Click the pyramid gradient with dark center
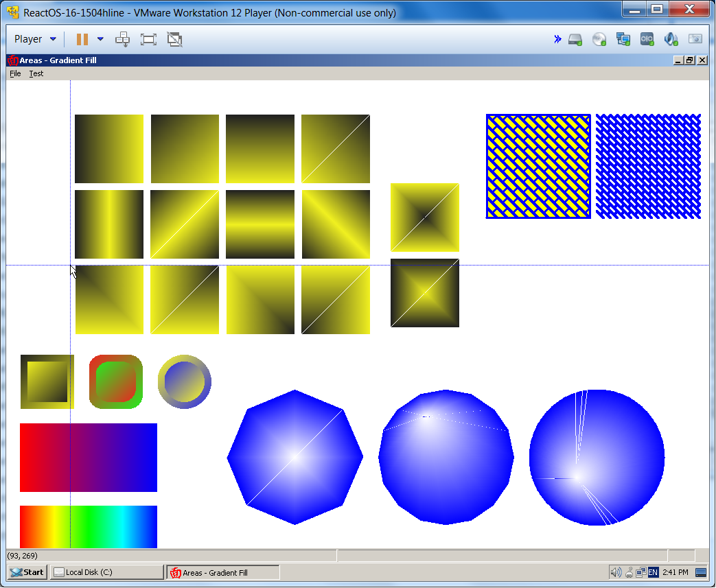The width and height of the screenshot is (716, 588). click(425, 217)
